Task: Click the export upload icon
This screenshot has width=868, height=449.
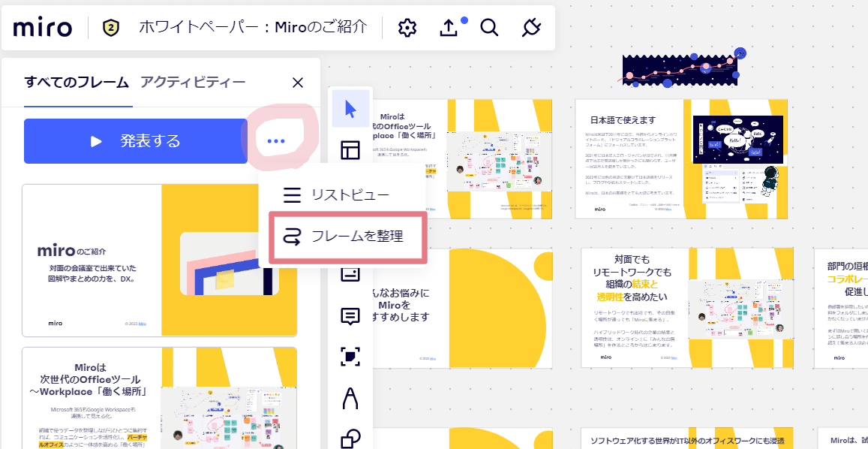Action: [449, 28]
